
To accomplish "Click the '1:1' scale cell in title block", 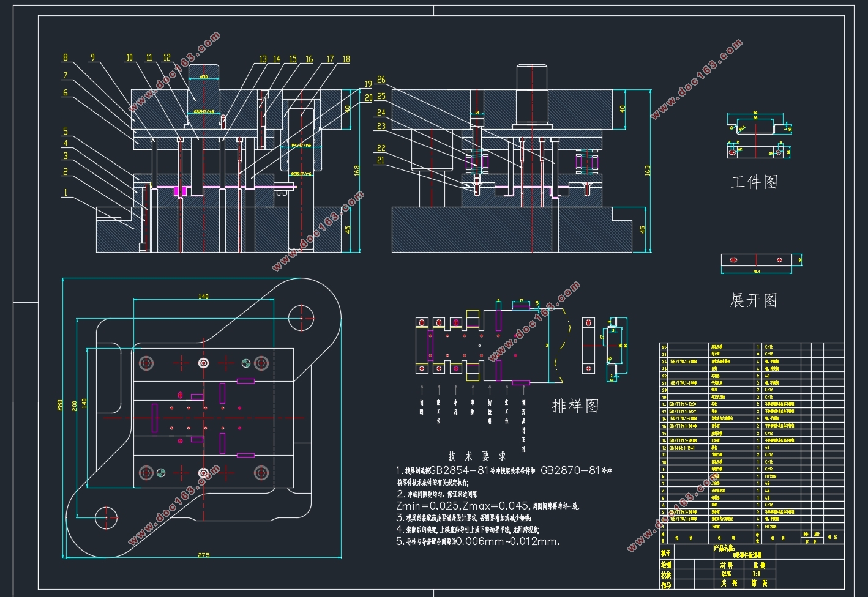I will [x=759, y=574].
